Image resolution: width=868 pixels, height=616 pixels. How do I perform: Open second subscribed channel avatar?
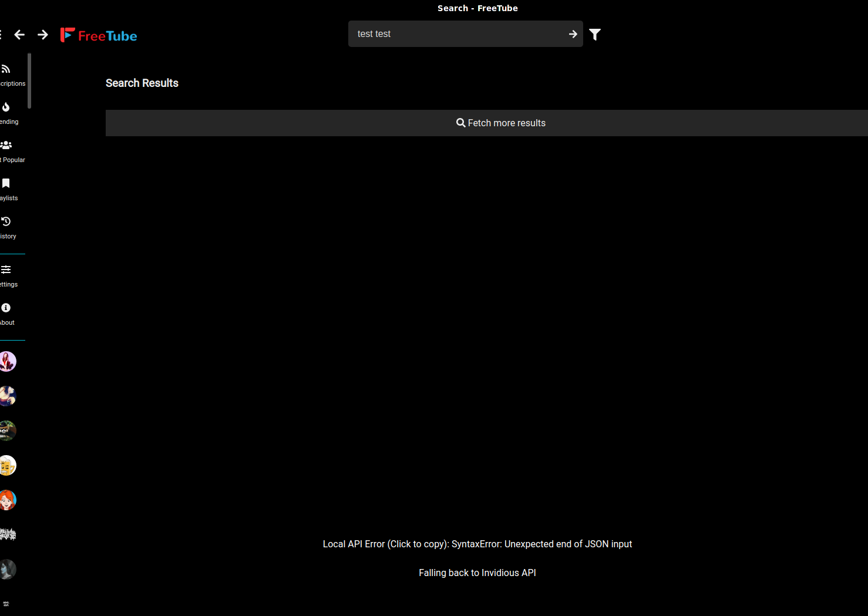[x=7, y=396]
